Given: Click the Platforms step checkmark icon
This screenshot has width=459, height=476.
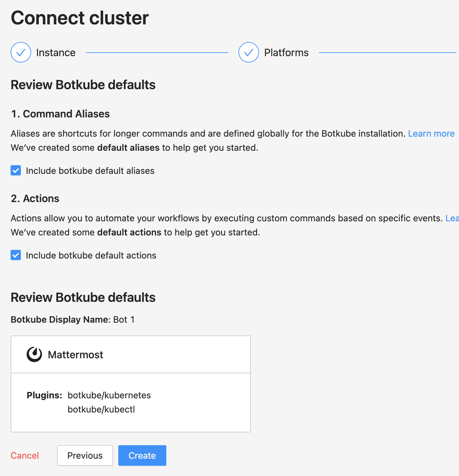Looking at the screenshot, I should pos(249,52).
